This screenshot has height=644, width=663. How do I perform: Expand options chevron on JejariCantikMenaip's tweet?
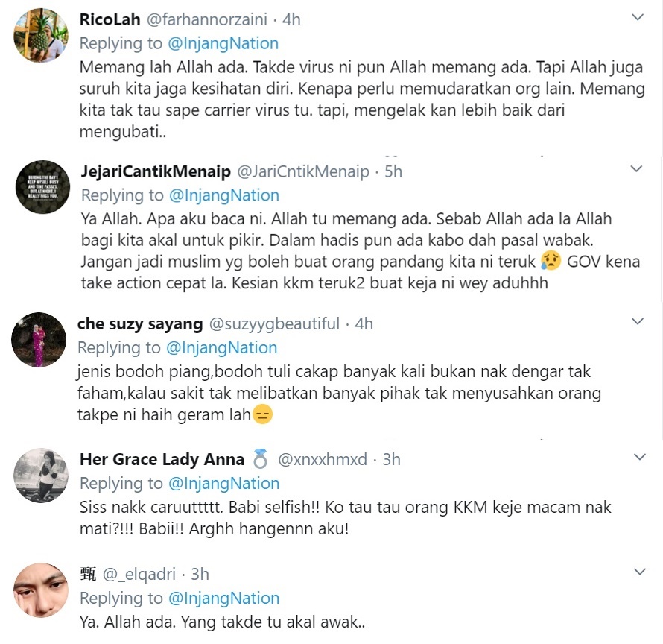tap(636, 169)
